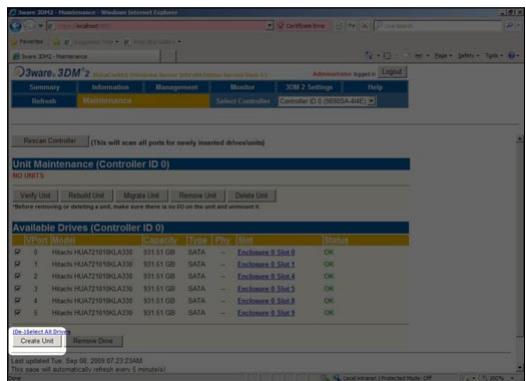The image size is (526, 381).
Task: Open Favorites via the star icon
Action: [14, 42]
